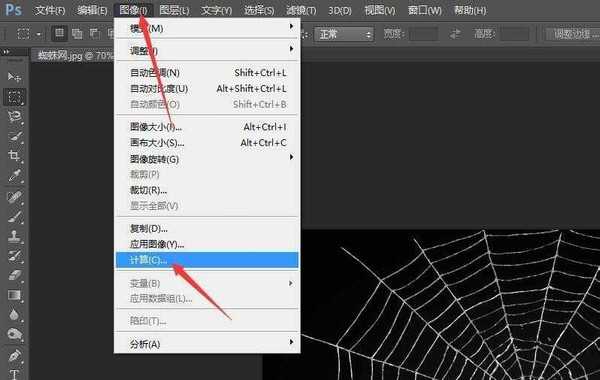Open the 滤镜(T) menu

pos(301,10)
